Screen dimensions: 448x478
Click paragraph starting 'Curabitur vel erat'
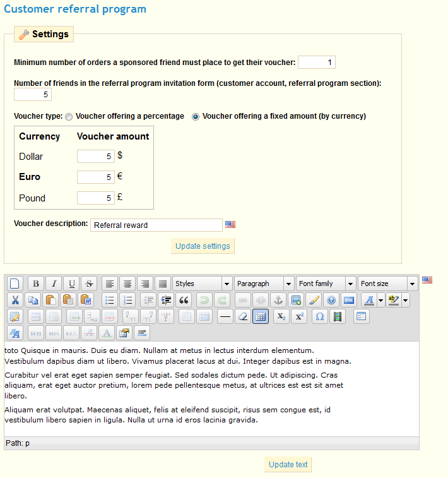coord(174,385)
